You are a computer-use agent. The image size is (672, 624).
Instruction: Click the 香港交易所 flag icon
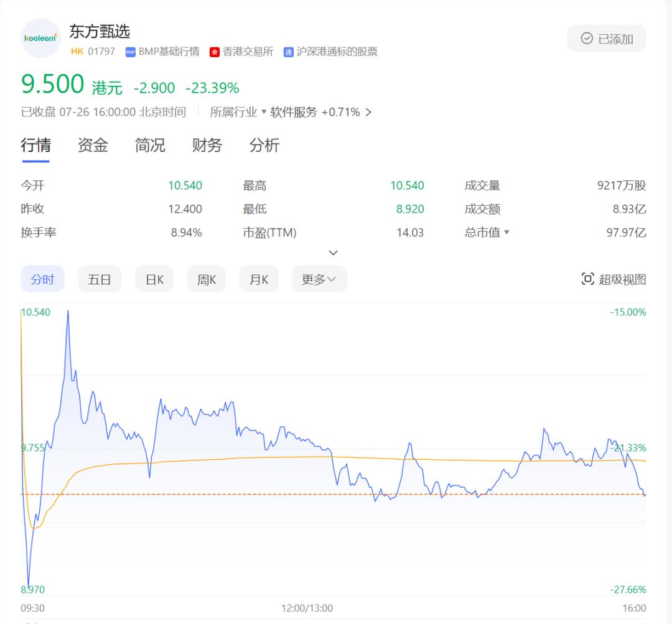214,52
